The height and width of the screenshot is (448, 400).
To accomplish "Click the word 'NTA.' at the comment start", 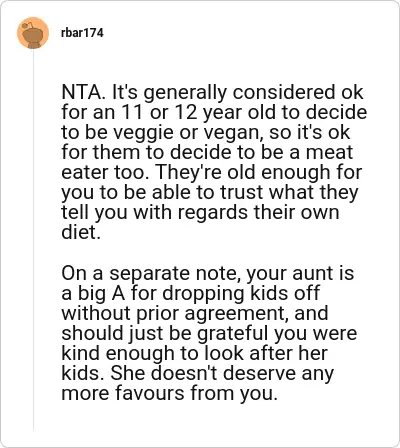I will tap(83, 92).
